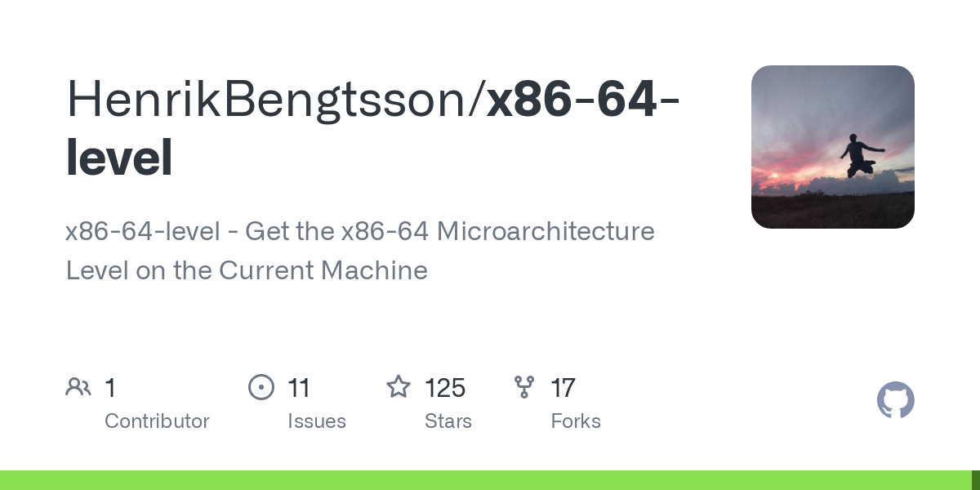Click the Contributor label

(157, 421)
